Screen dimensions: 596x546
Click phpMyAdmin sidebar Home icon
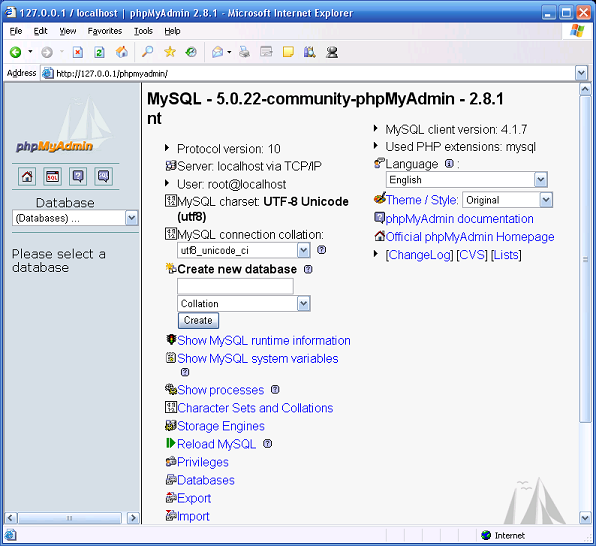(27, 176)
